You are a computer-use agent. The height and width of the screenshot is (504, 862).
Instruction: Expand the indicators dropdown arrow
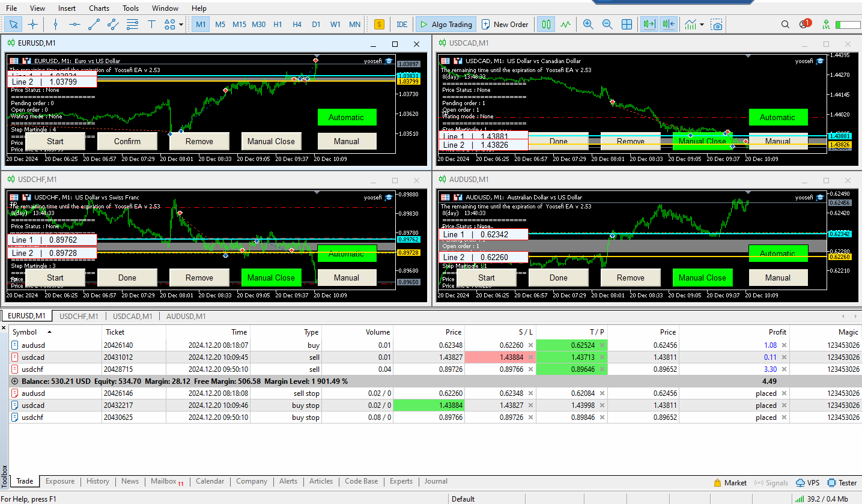click(702, 25)
